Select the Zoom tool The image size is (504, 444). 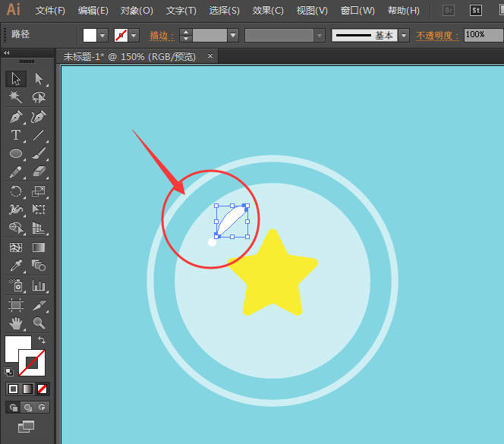coord(39,323)
